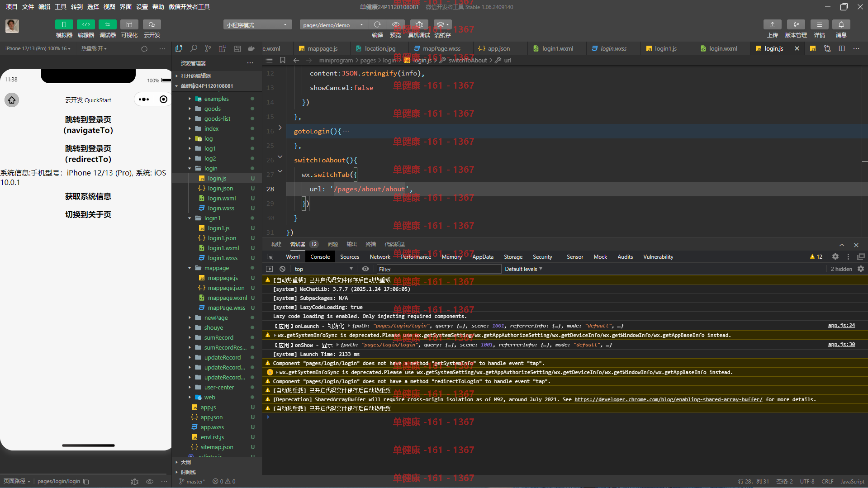The height and width of the screenshot is (488, 868).
Task: Close the login.js editor tab
Action: coord(797,48)
